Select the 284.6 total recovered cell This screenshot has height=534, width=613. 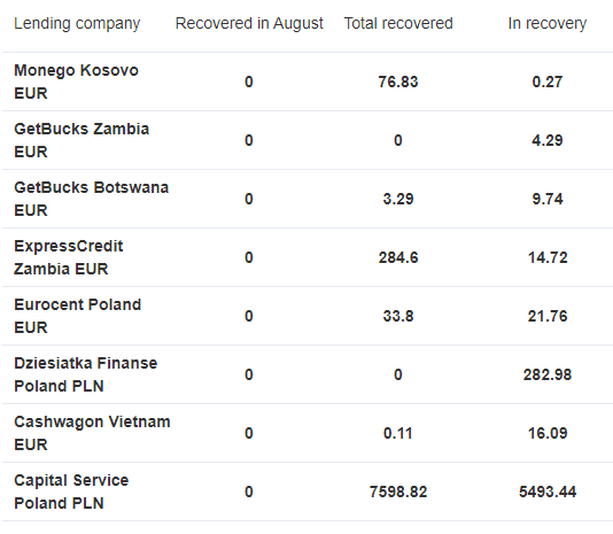click(x=398, y=258)
